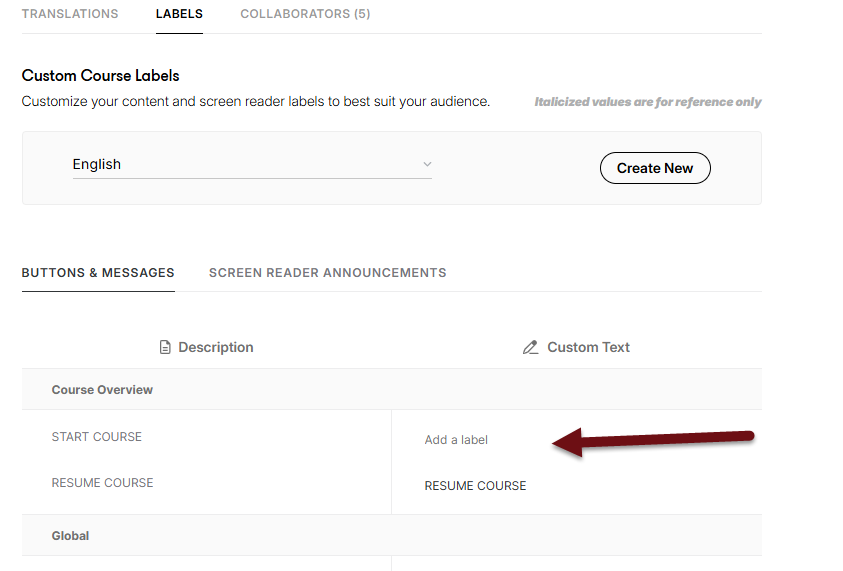
Task: Click the Custom Course Labels heading
Action: coord(100,76)
